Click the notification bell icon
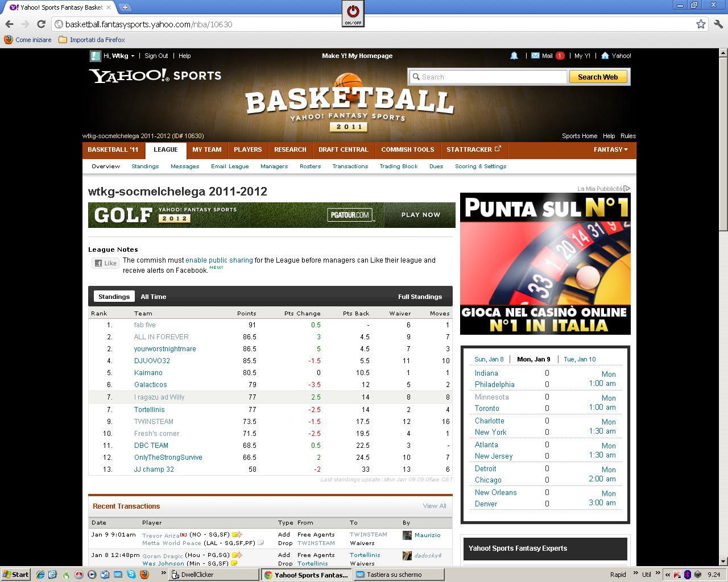 pyautogui.click(x=514, y=56)
